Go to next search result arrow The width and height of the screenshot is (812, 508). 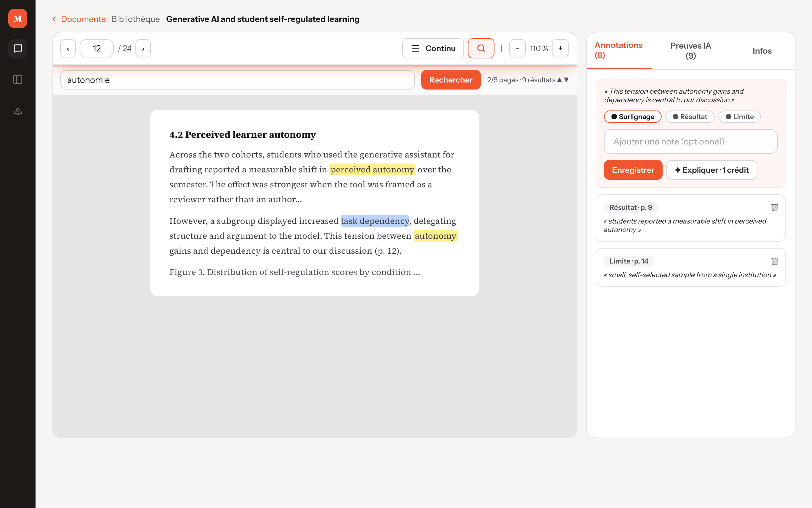pos(566,80)
